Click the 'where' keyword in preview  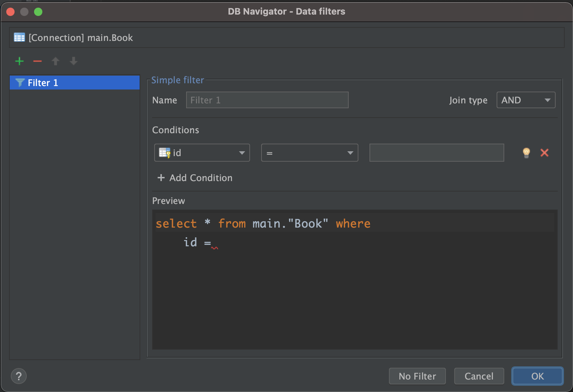[353, 224]
